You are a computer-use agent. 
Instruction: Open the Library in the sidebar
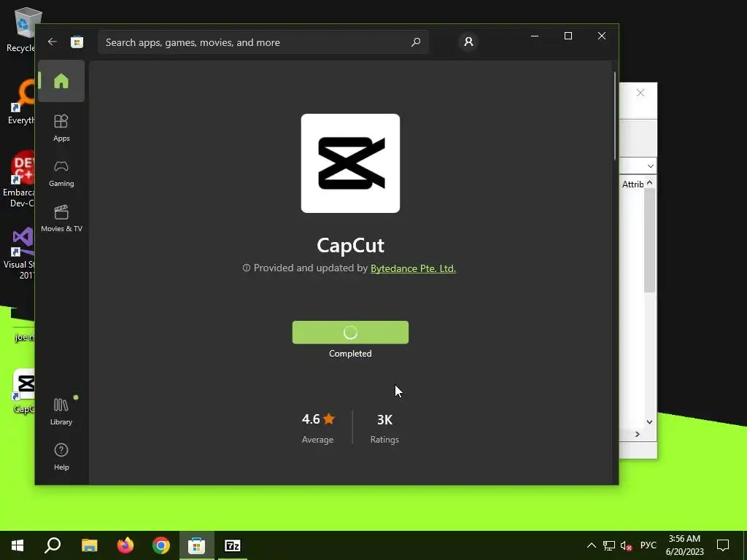point(61,411)
